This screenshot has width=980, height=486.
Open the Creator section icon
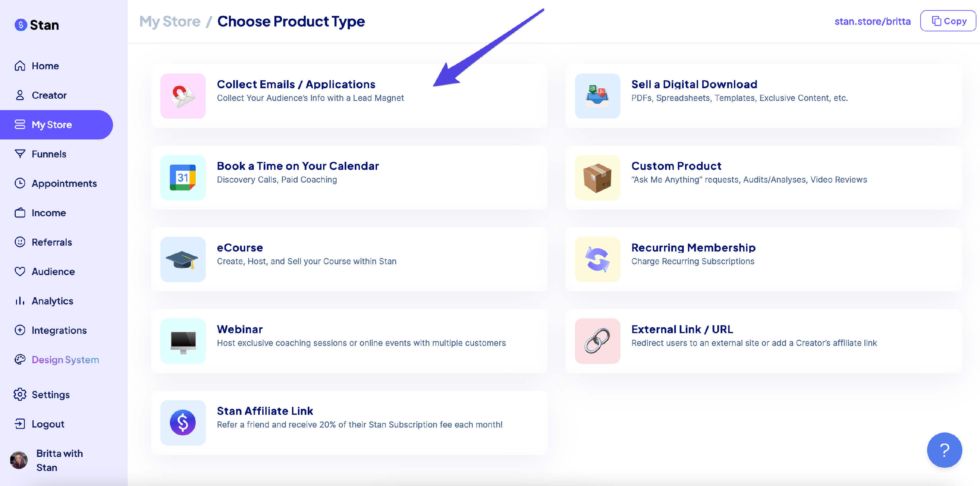[x=20, y=95]
